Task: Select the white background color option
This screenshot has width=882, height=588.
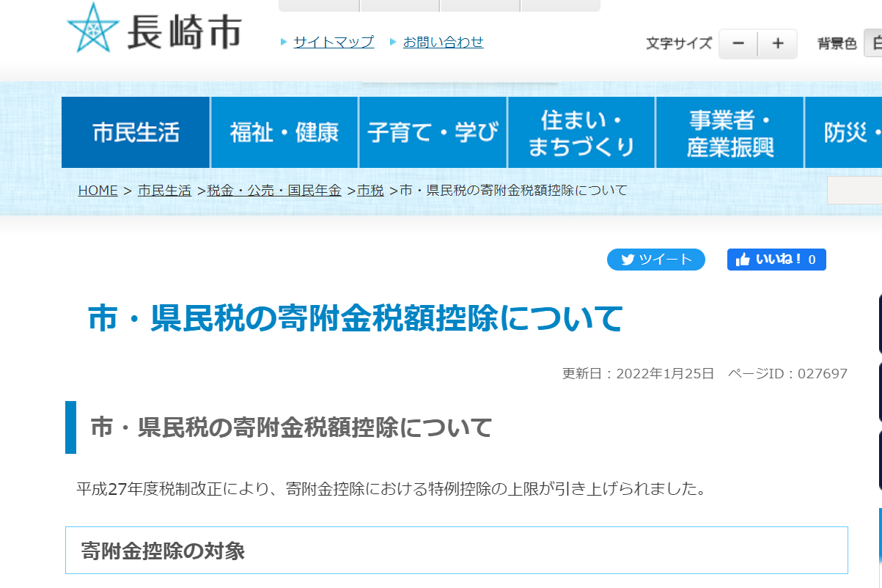Action: point(873,44)
